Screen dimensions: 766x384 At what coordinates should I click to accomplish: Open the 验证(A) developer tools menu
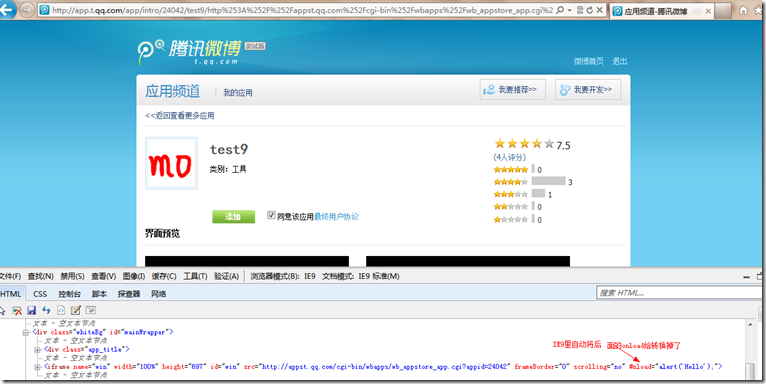(227, 277)
